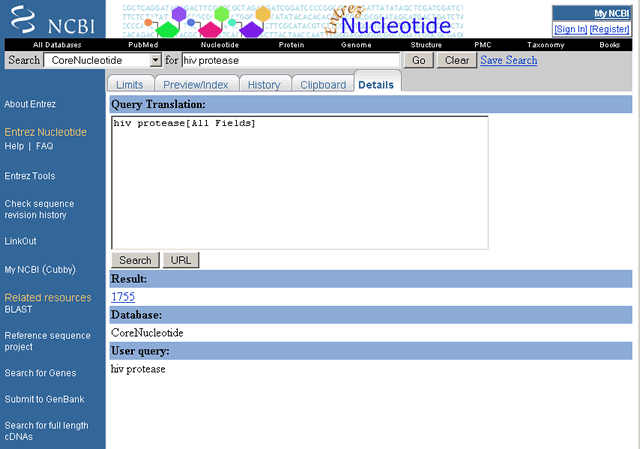Click the Search button below query box
Image resolution: width=640 pixels, height=449 pixels.
click(x=135, y=260)
